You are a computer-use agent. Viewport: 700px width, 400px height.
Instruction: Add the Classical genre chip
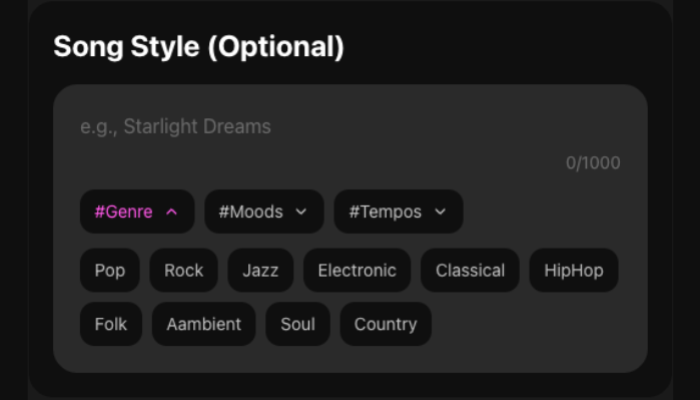coord(470,270)
